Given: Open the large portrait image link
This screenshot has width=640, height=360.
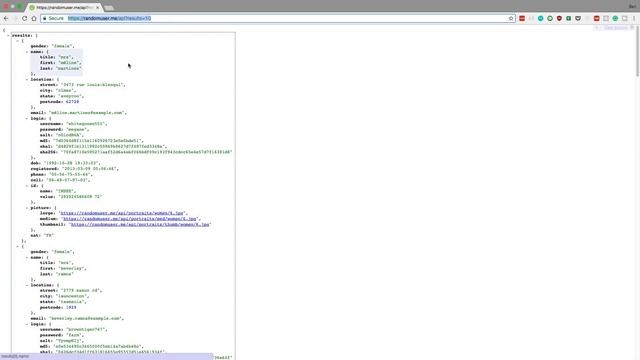Looking at the screenshot, I should tap(122, 213).
